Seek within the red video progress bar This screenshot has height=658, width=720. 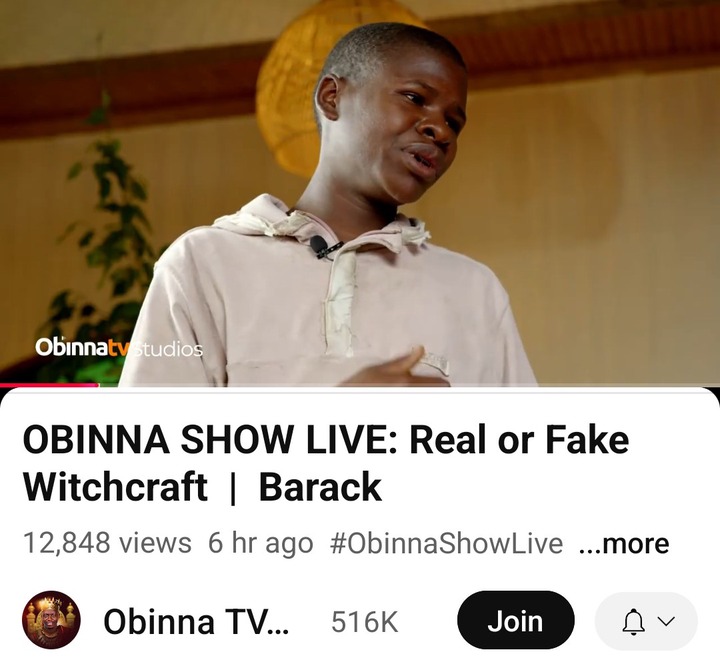[x=49, y=385]
